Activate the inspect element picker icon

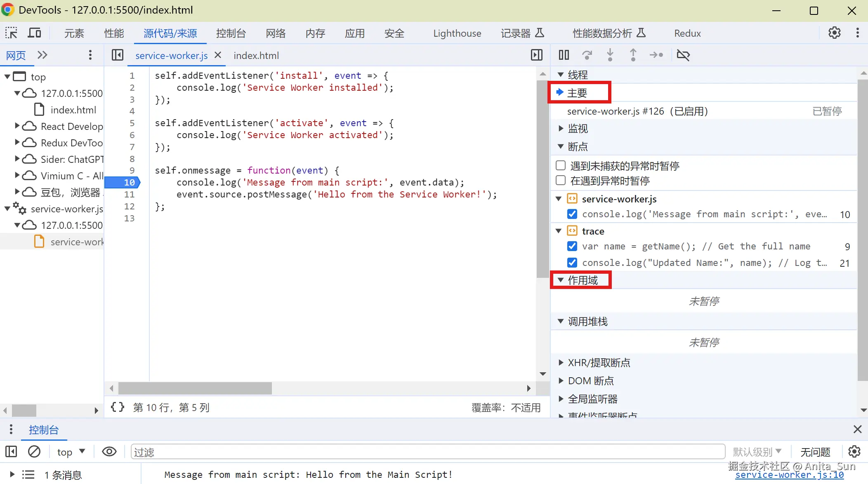click(11, 33)
